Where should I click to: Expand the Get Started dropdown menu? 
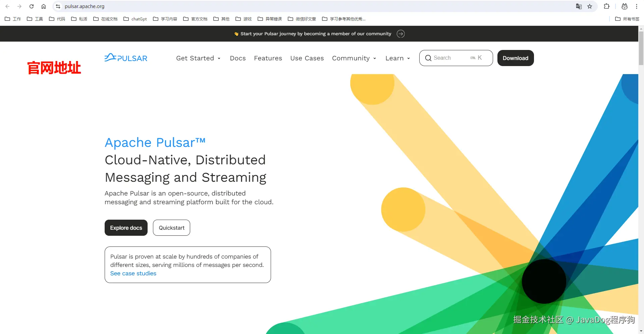pyautogui.click(x=198, y=58)
